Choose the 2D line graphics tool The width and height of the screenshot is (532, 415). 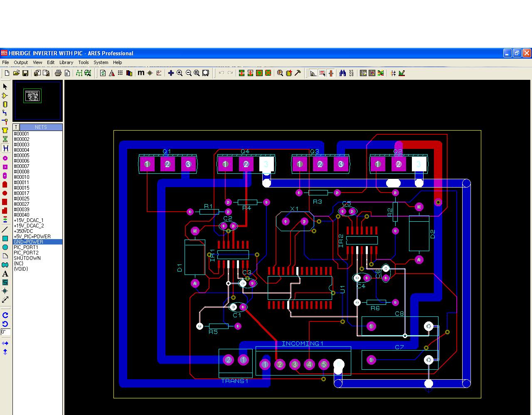[5, 230]
